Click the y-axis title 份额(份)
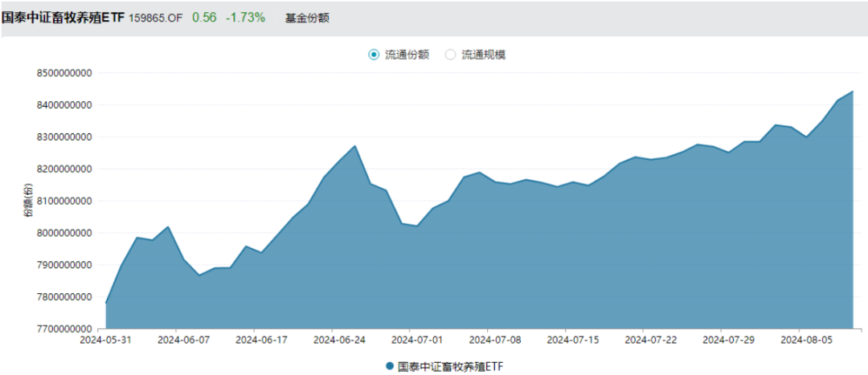The image size is (868, 375). (x=28, y=201)
